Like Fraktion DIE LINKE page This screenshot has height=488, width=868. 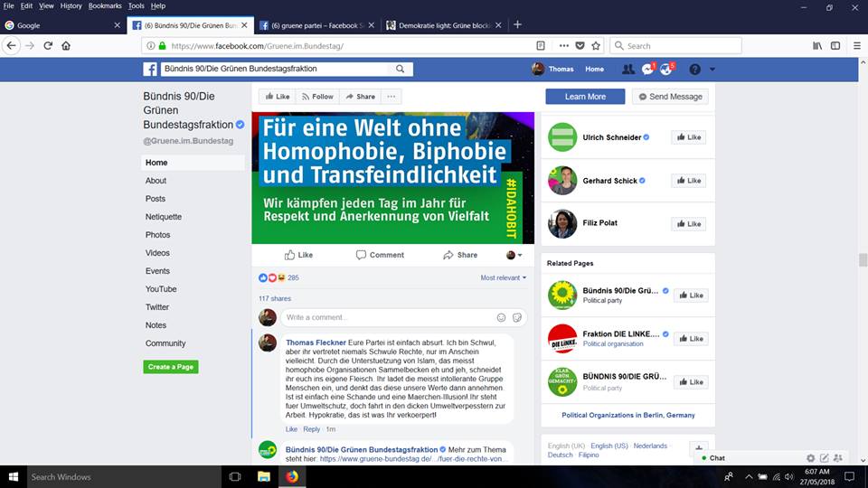691,339
